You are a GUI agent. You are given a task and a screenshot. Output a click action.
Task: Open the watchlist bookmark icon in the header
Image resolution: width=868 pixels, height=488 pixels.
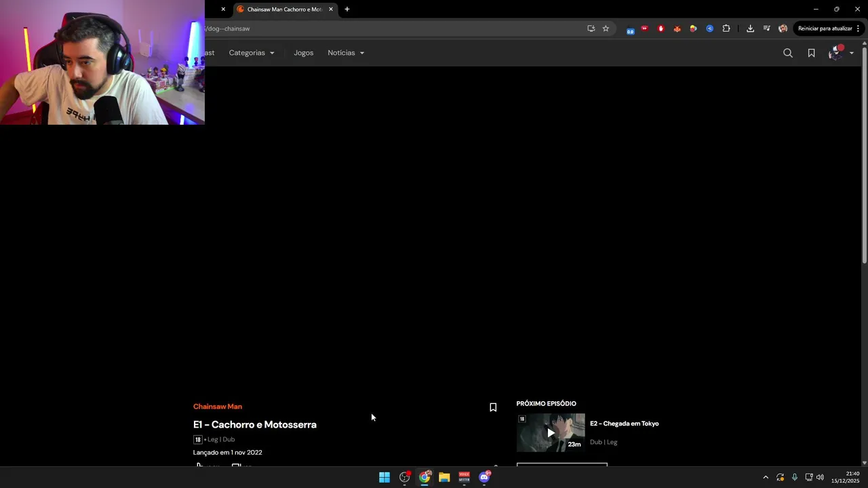click(x=811, y=53)
